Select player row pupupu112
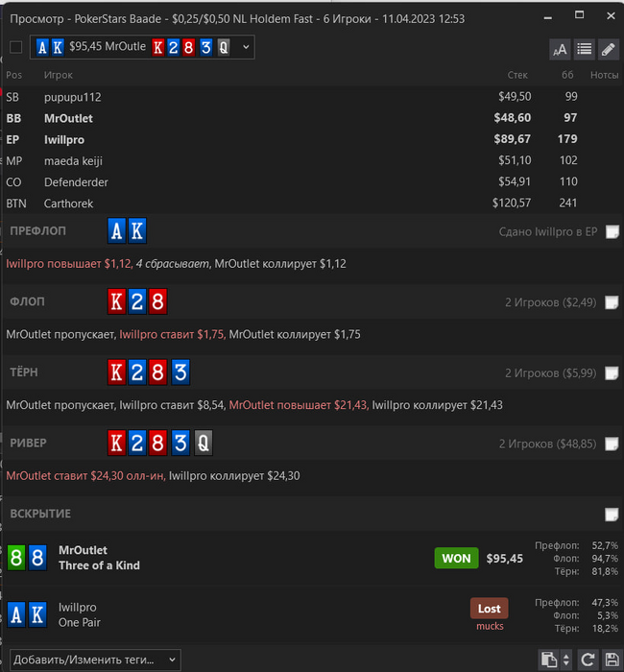The width and height of the screenshot is (624, 672). pos(312,97)
